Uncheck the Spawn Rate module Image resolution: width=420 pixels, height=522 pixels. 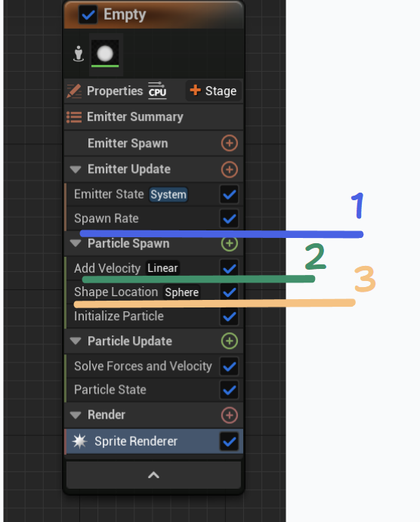click(x=230, y=219)
